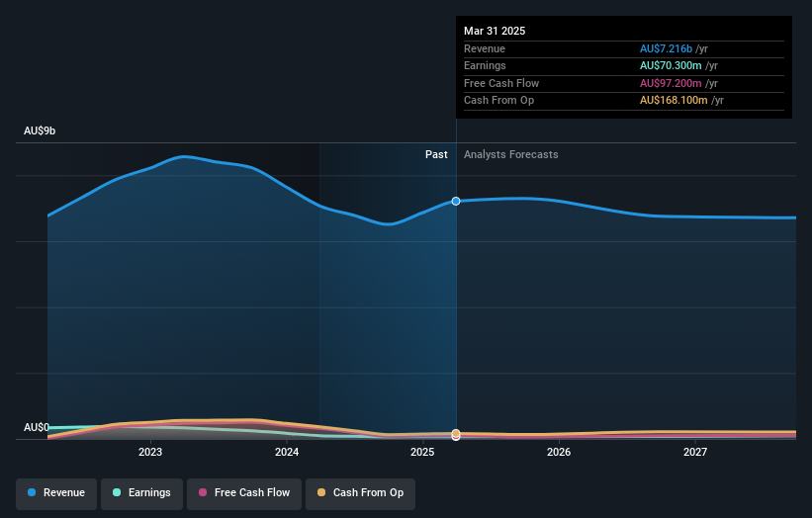Click the AU$9b y-axis label
Screen dimensions: 812x518
[x=40, y=130]
